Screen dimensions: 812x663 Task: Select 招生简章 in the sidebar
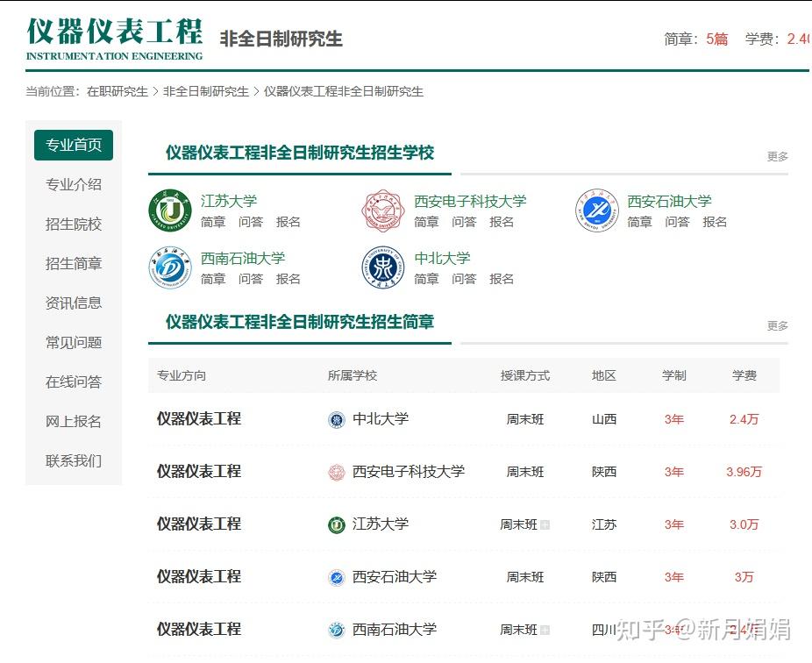point(74,264)
